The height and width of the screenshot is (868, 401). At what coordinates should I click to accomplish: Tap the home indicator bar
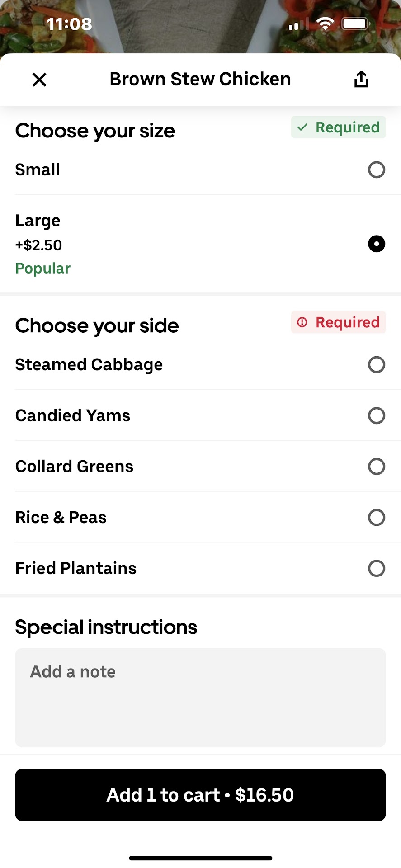click(x=200, y=858)
